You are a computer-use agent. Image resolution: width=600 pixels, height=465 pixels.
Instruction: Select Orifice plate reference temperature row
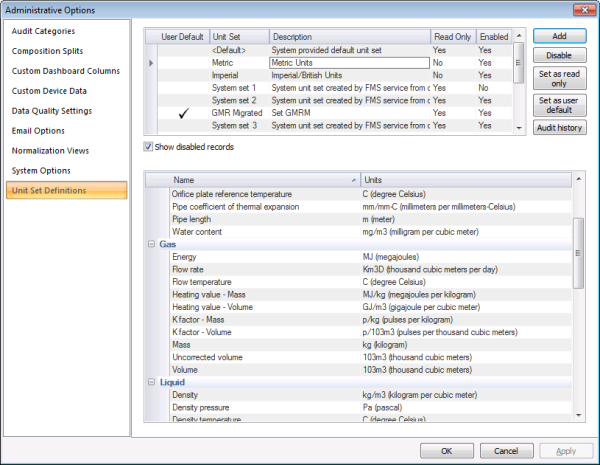(370, 194)
